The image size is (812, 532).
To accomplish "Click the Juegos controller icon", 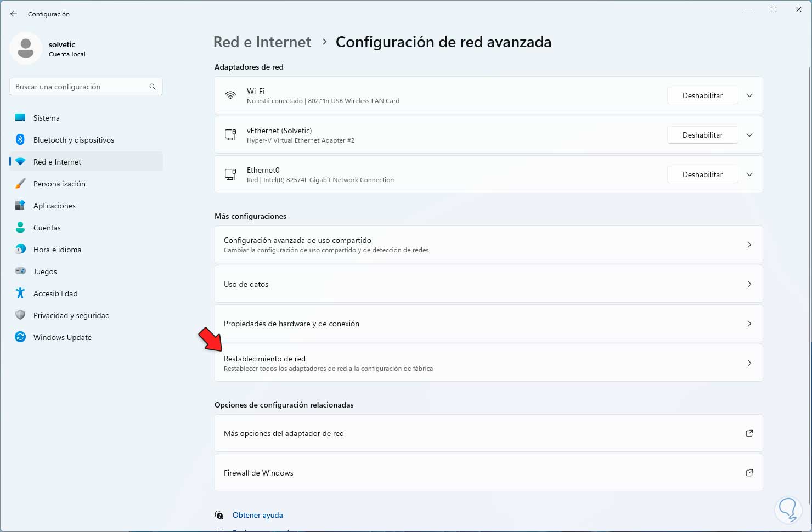I will (20, 271).
